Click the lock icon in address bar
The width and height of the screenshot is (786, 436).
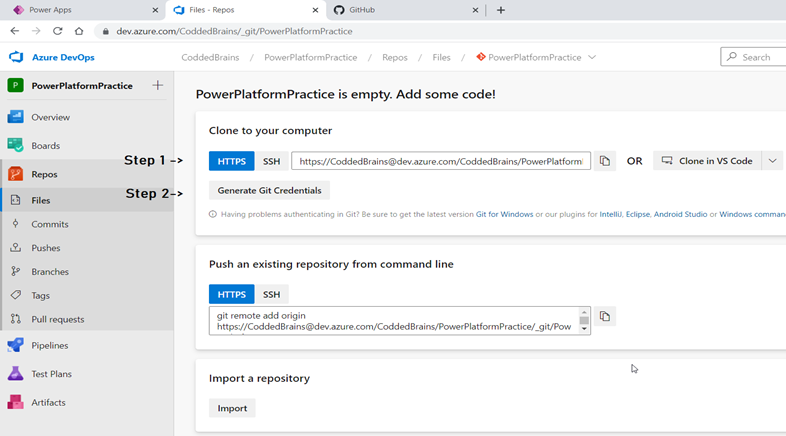(x=105, y=31)
